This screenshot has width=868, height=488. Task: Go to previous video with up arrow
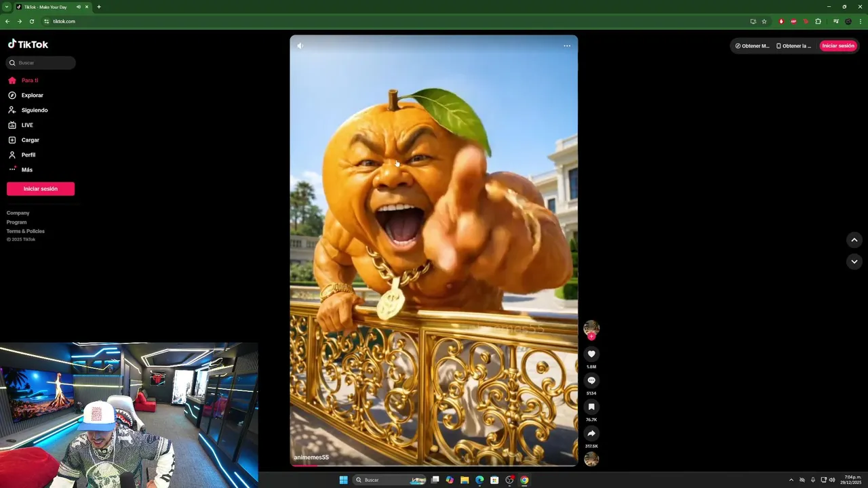[854, 239]
